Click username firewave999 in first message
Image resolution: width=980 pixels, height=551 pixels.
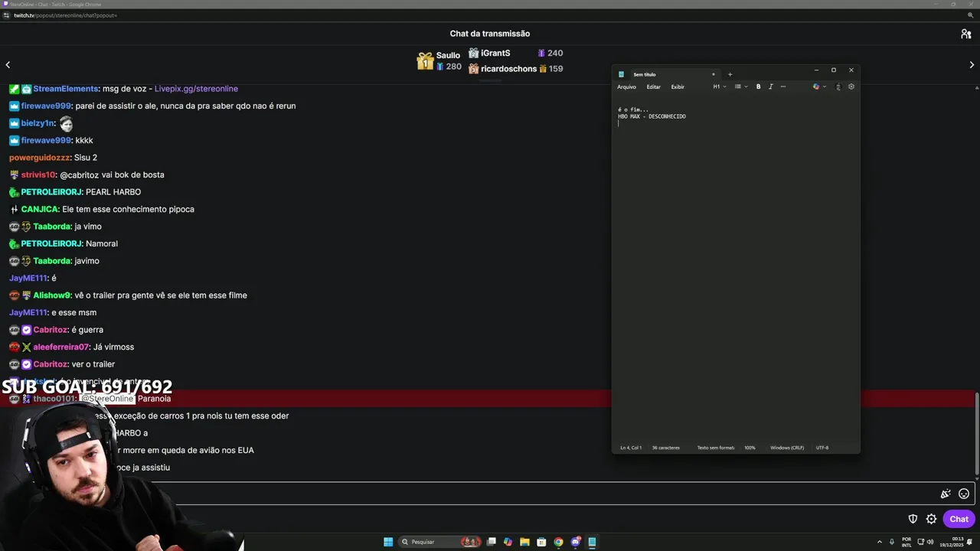46,106
